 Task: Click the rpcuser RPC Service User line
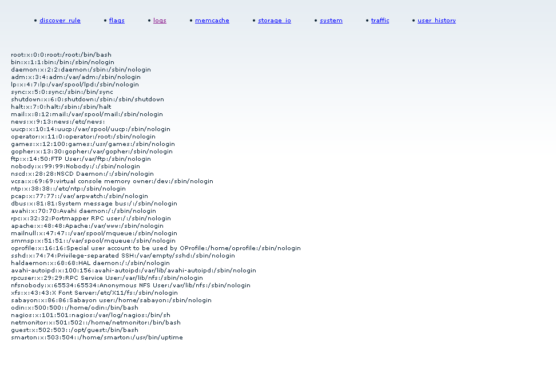click(107, 278)
